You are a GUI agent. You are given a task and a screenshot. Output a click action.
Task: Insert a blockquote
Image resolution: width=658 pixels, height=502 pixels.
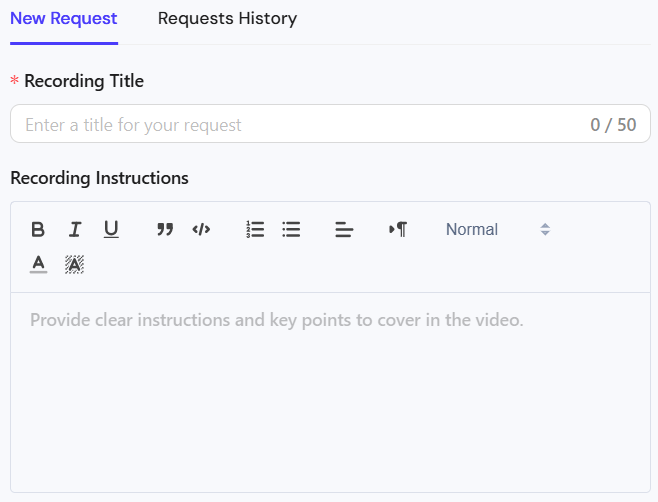[x=165, y=230]
